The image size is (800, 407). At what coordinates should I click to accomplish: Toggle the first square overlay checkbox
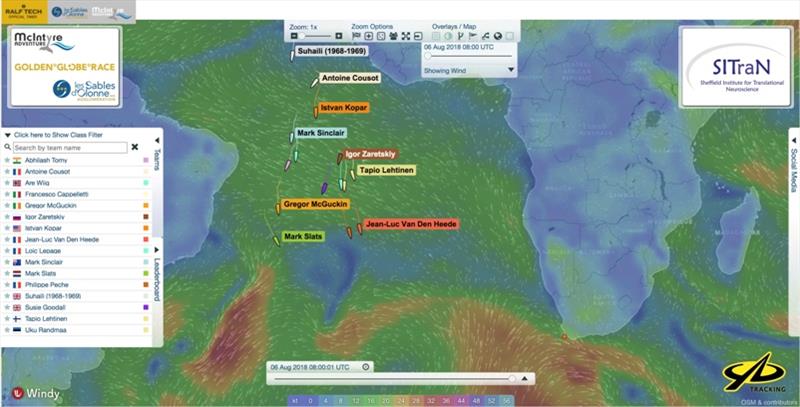[436, 36]
